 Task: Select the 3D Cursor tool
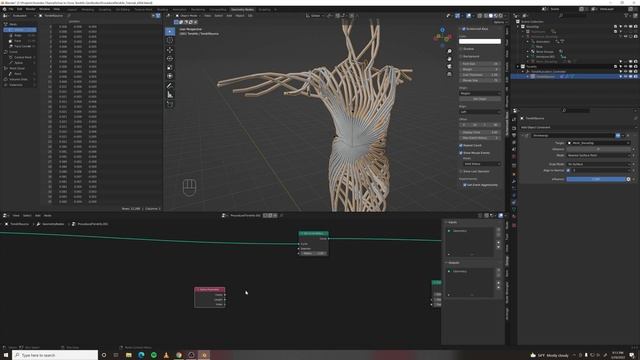[x=170, y=40]
